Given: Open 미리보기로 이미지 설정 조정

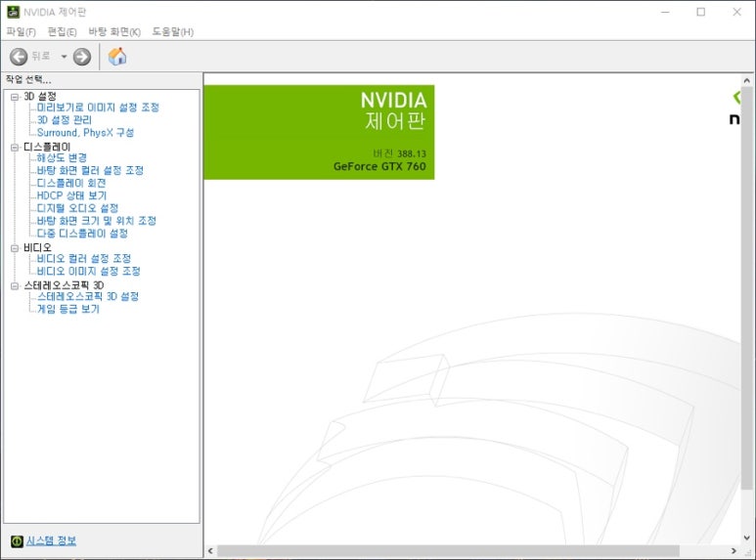Looking at the screenshot, I should click(98, 107).
